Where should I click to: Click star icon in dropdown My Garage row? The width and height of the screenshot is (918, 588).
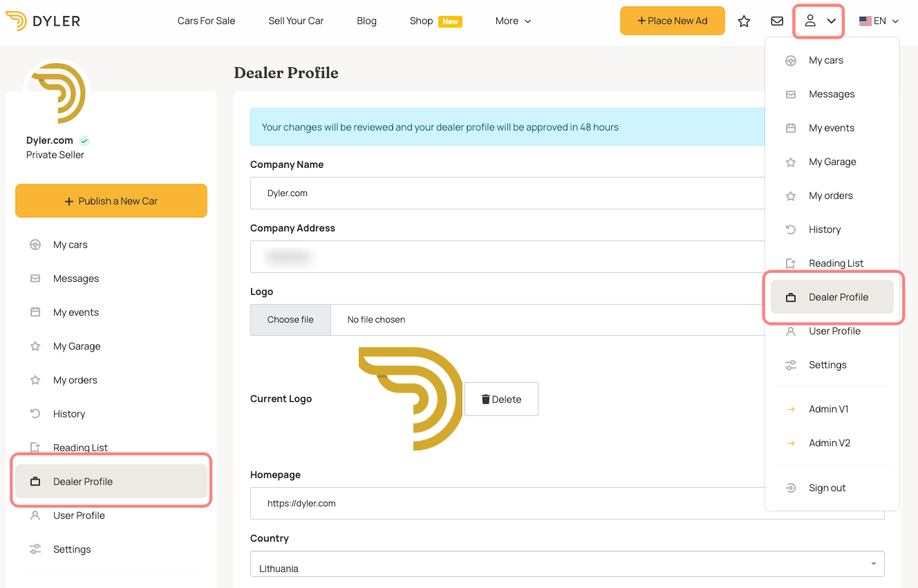point(791,162)
